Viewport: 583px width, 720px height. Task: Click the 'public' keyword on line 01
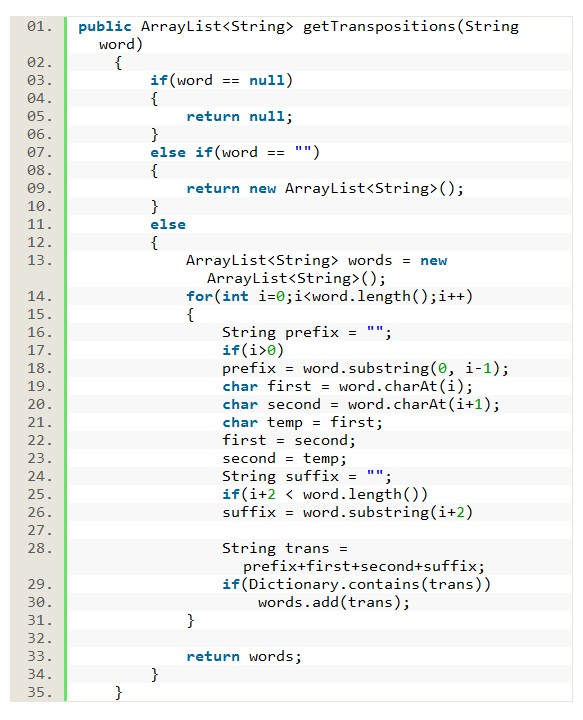pyautogui.click(x=105, y=27)
